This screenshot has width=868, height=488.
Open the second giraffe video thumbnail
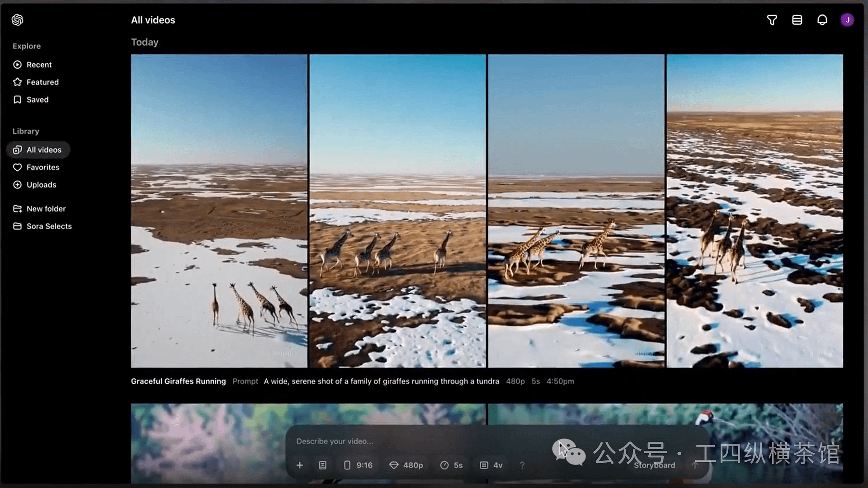(397, 211)
